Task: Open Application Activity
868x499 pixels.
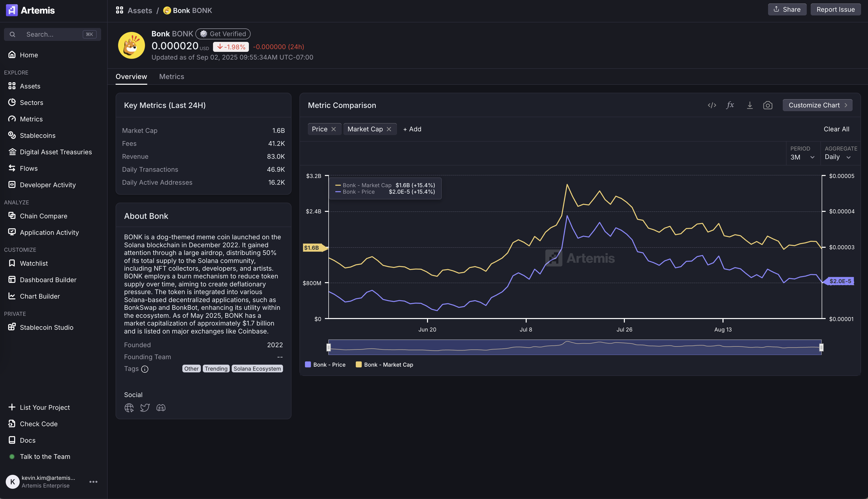Action: 44,232
